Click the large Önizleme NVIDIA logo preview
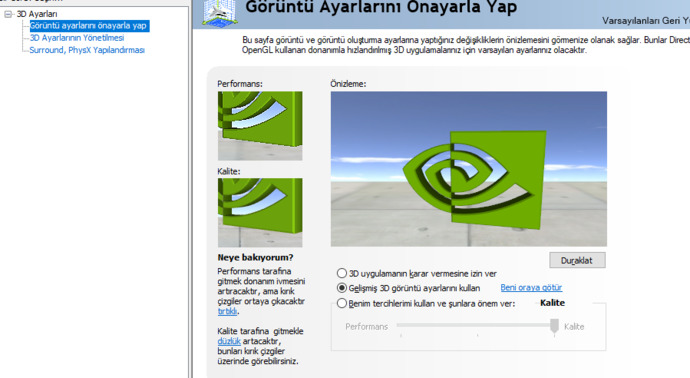 point(469,169)
